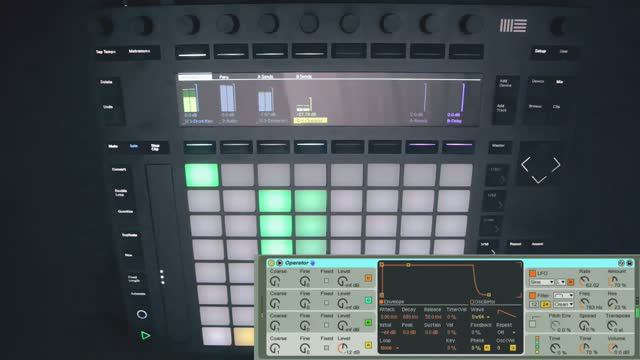Screen dimensions: 640x360
Task: Click the Add Device button
Action: point(505,83)
